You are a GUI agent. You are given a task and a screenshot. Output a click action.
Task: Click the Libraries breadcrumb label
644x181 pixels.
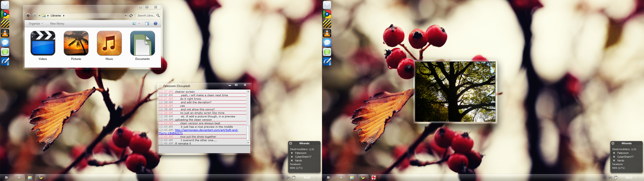56,16
